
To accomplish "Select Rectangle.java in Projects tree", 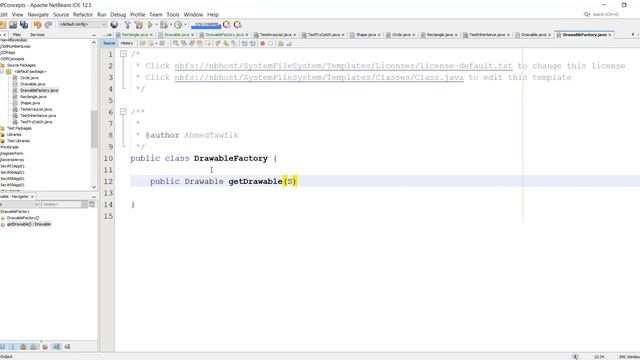I will click(x=33, y=97).
